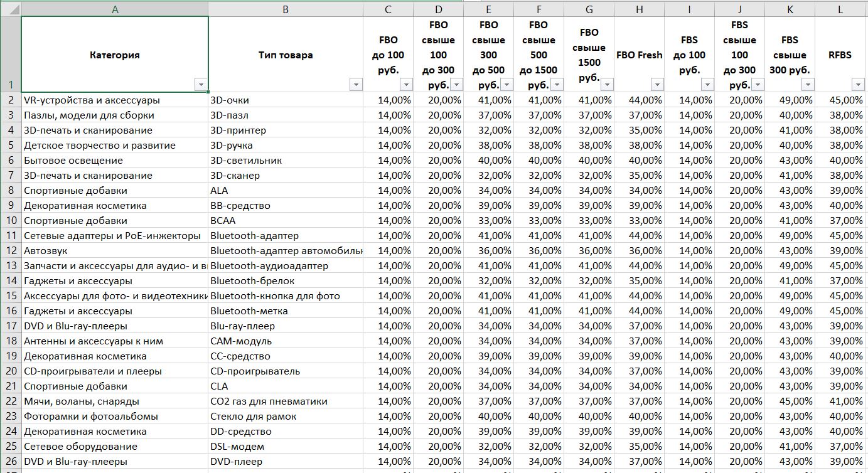Viewport: 868px width, 473px height.
Task: Expand the FBO свыше 1500 руб. filter
Action: click(607, 85)
